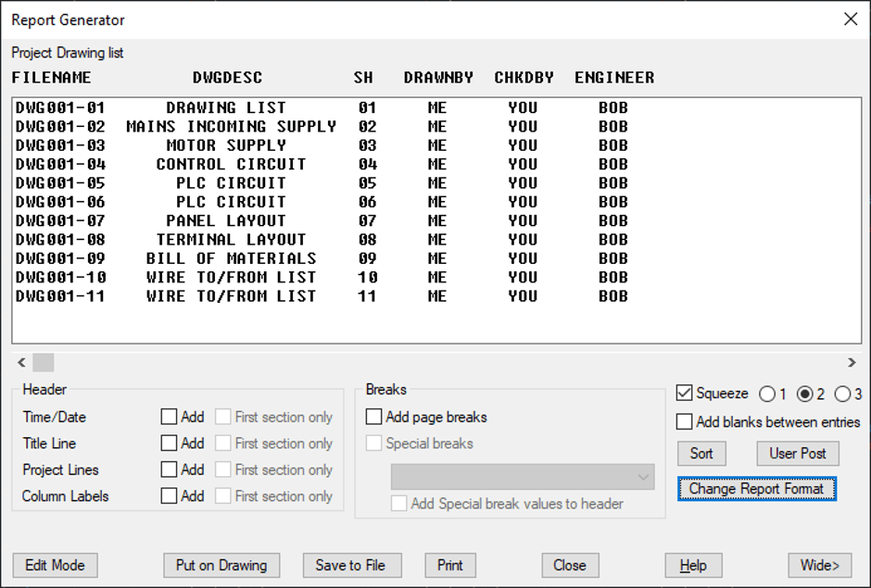Click the scroll left arrow
The height and width of the screenshot is (588, 871).
21,363
